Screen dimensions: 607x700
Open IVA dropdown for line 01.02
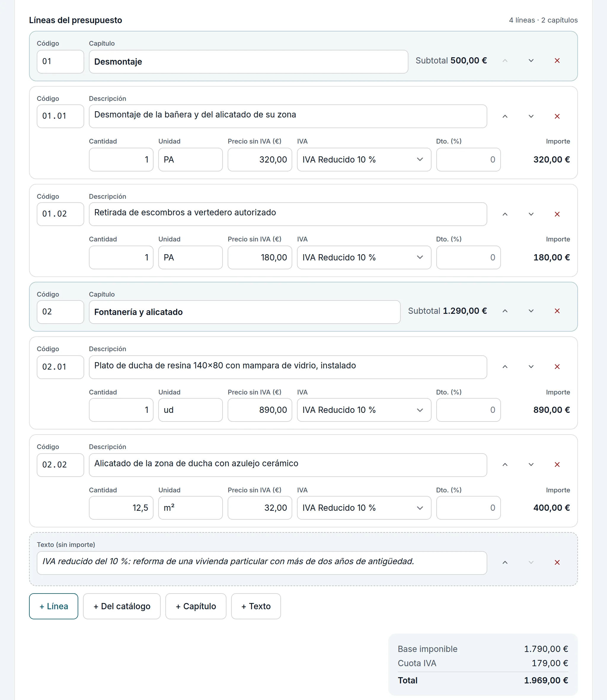[364, 258]
